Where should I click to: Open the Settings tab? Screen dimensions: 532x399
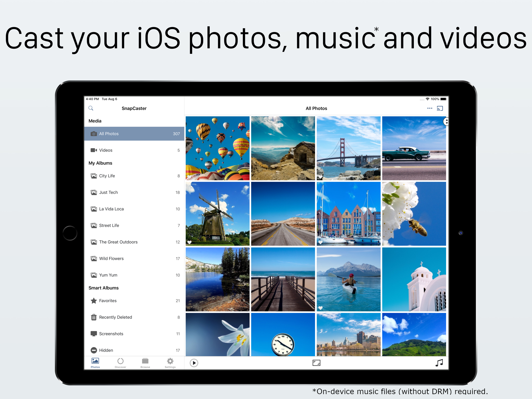(x=170, y=363)
